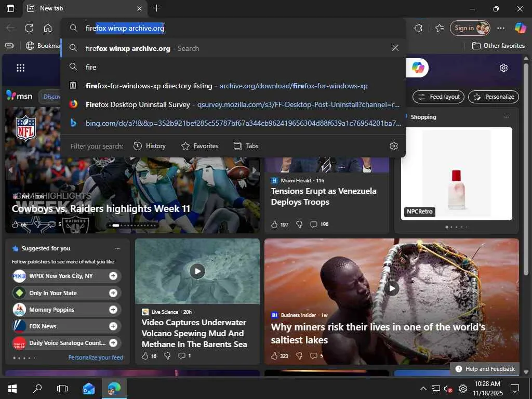Select the 'fire' search suggestion
532x399 pixels.
(x=233, y=67)
